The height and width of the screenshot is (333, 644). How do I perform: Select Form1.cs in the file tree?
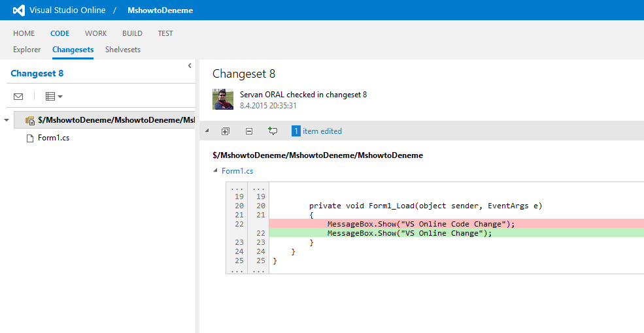pyautogui.click(x=54, y=138)
